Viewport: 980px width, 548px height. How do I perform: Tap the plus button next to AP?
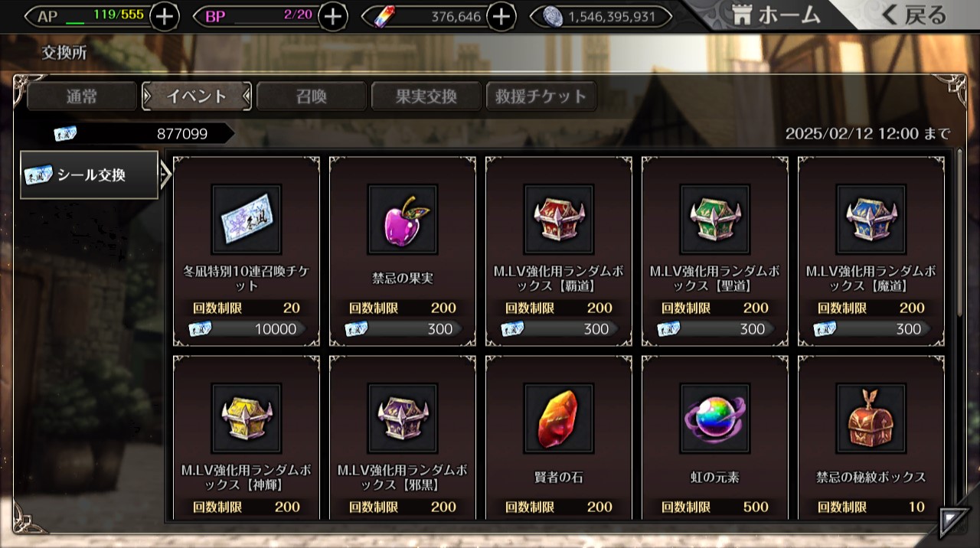[x=165, y=16]
